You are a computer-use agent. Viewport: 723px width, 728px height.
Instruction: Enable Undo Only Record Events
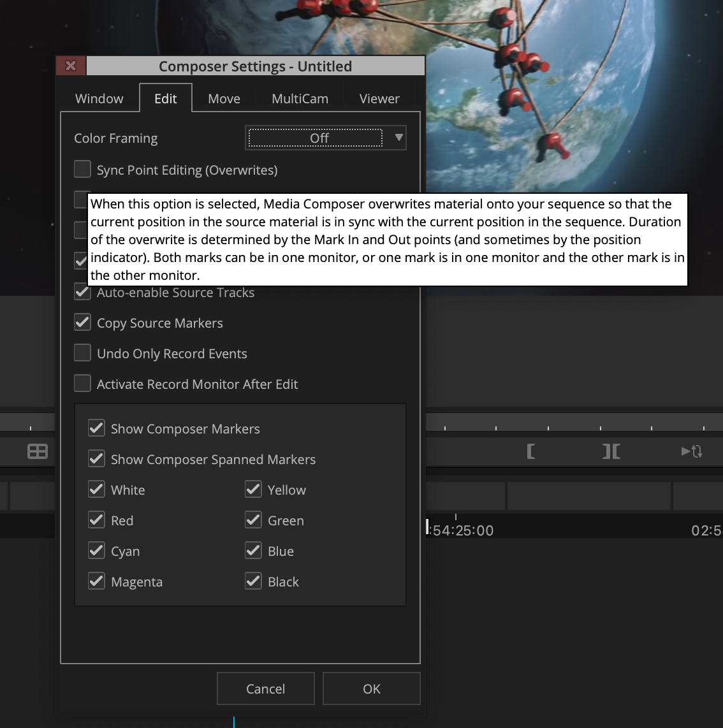point(82,353)
